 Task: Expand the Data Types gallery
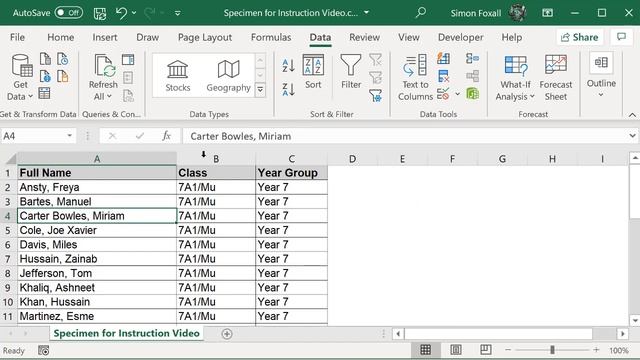point(260,89)
